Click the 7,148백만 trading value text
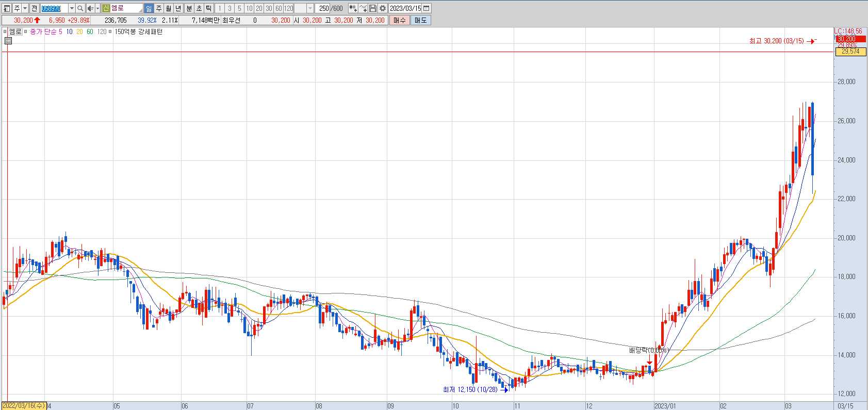 click(x=205, y=20)
